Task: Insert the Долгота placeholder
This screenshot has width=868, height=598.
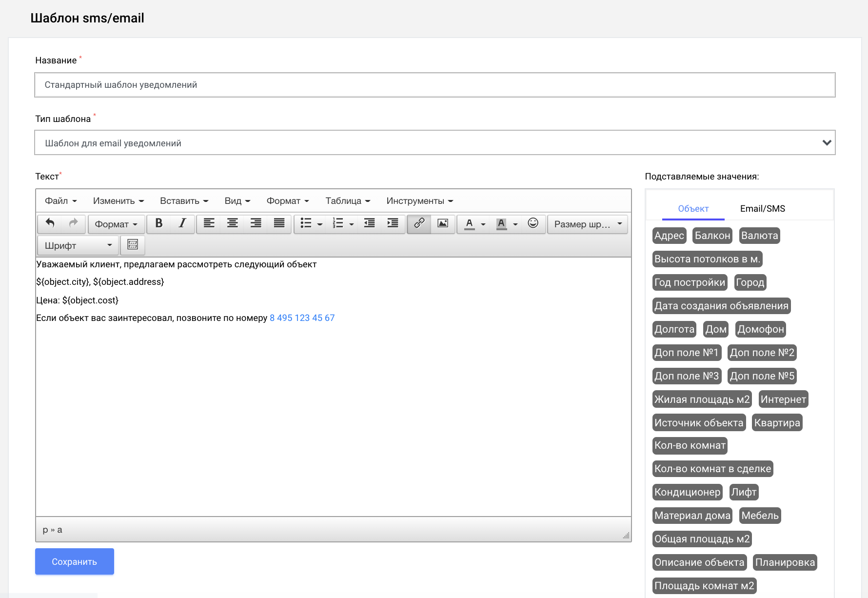Action: 674,329
